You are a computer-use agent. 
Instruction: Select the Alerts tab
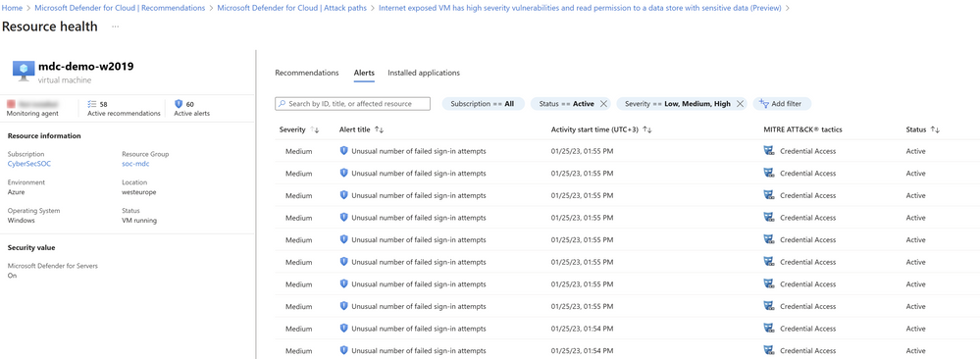364,73
